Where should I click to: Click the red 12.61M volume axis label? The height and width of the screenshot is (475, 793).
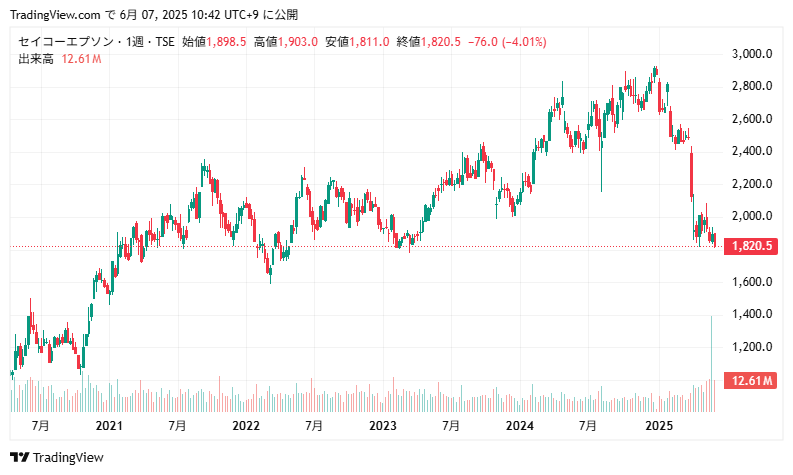tap(751, 380)
